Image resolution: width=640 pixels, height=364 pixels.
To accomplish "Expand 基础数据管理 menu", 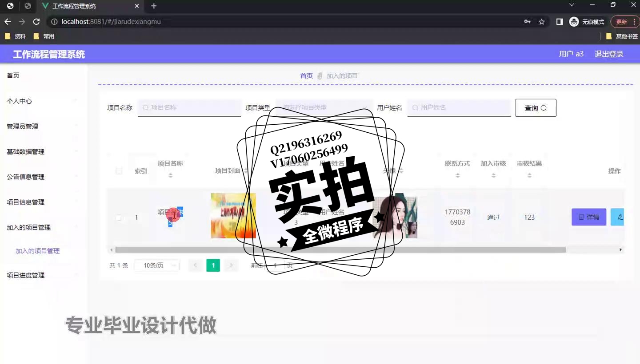I will tap(43, 152).
